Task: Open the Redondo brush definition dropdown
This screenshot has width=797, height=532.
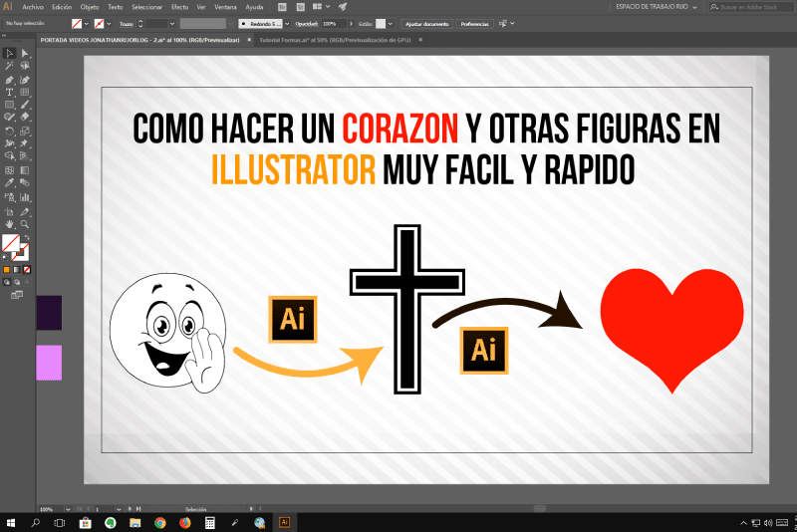Action: coord(287,24)
